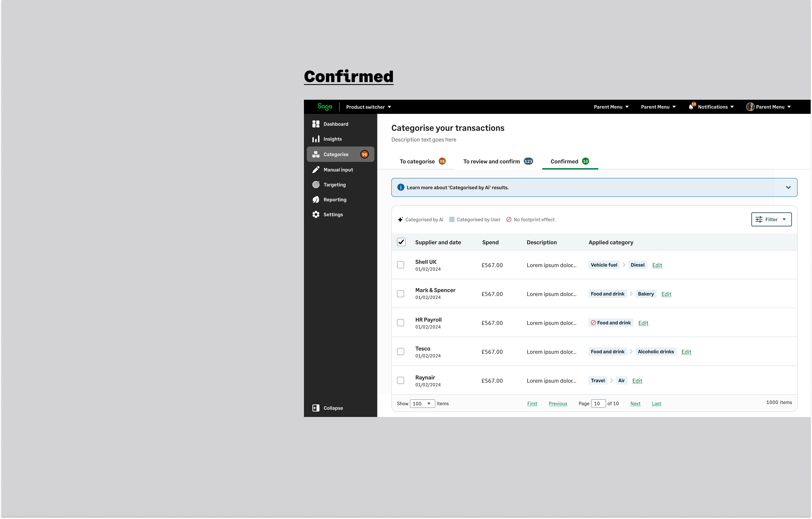Click the Dashboard sidebar icon
The image size is (812, 519).
316,124
